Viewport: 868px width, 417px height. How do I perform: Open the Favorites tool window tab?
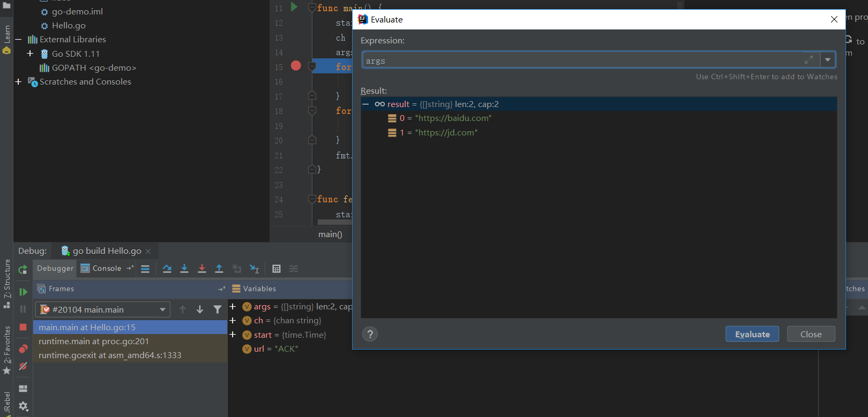point(7,350)
